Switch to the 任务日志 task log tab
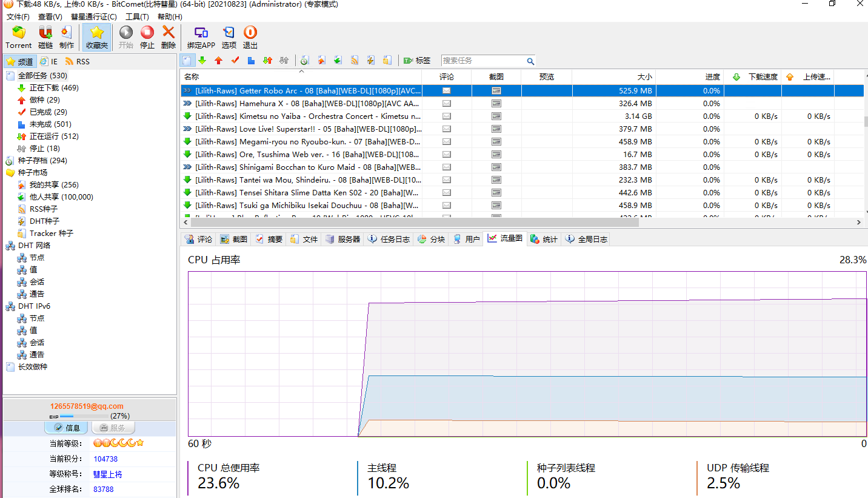The width and height of the screenshot is (868, 498). [389, 239]
